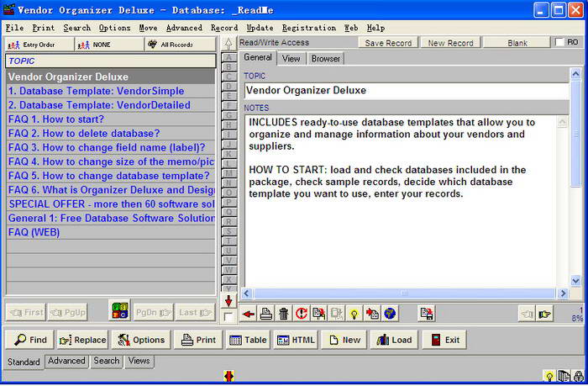Click the up arrow above alphabet index
Screen dimensions: 588x386
click(228, 44)
